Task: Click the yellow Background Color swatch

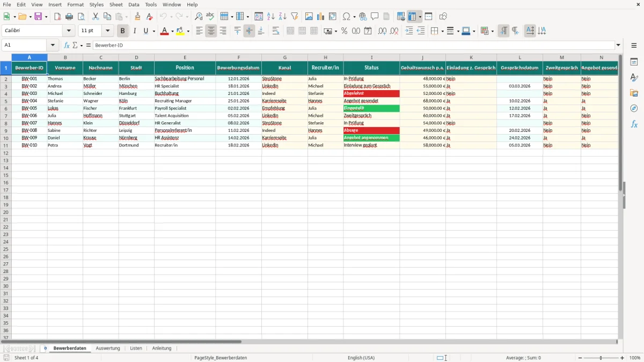Action: click(x=180, y=31)
